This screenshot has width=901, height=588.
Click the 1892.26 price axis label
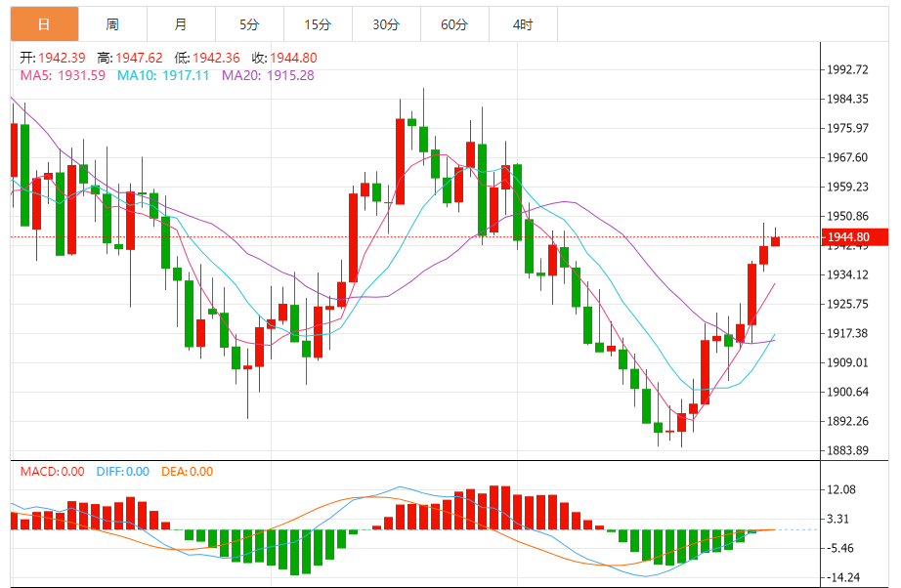(847, 421)
